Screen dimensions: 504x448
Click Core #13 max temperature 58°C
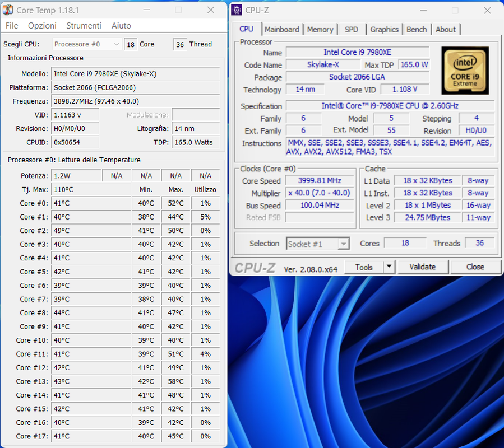[176, 381]
